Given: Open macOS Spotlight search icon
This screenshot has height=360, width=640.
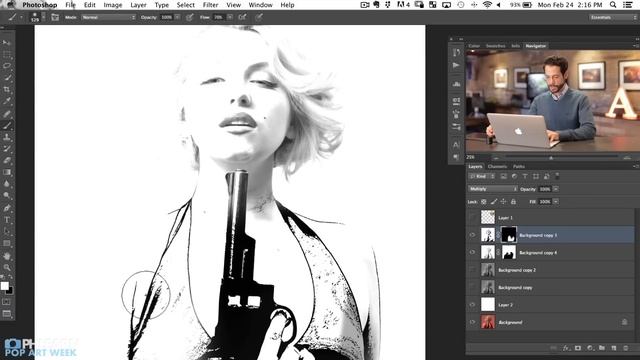Looking at the screenshot, I should coord(613,5).
